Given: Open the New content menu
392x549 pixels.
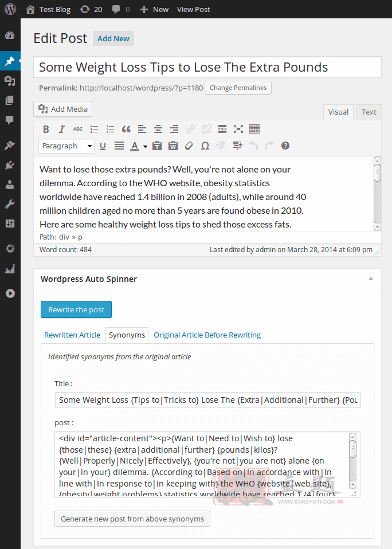Looking at the screenshot, I should (154, 9).
